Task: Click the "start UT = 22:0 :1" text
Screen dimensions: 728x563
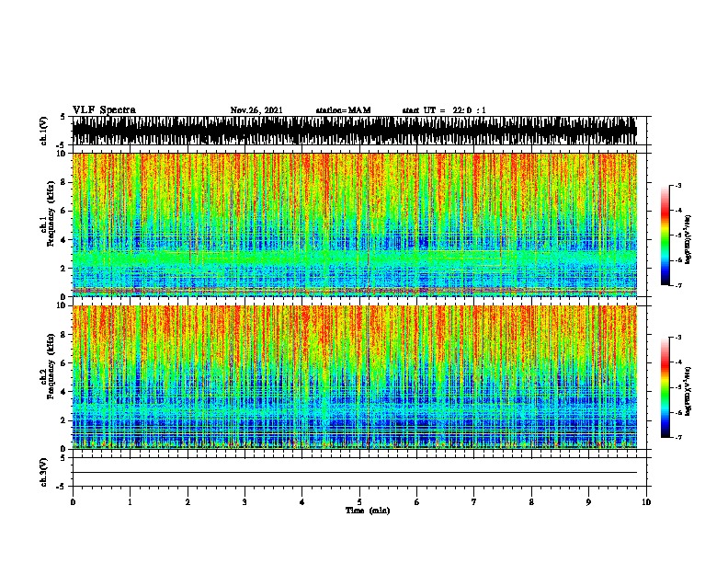Action: pos(444,110)
